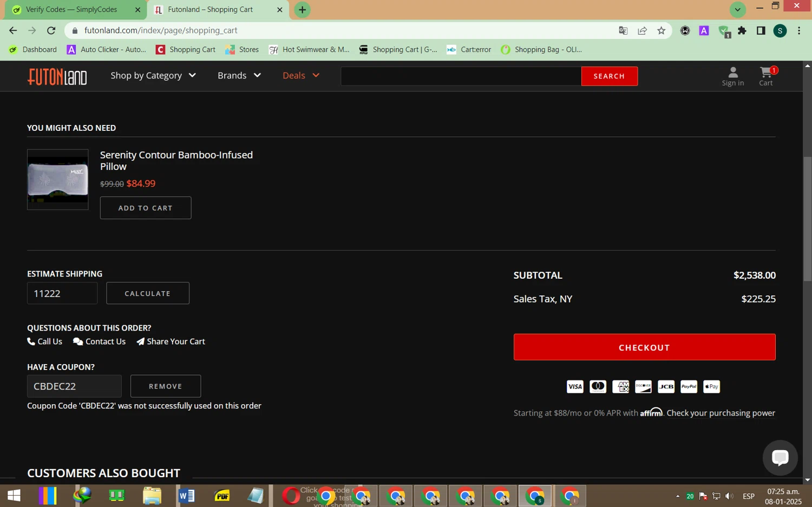The width and height of the screenshot is (812, 507).
Task: Open File Explorer from the taskbar
Action: tap(152, 496)
